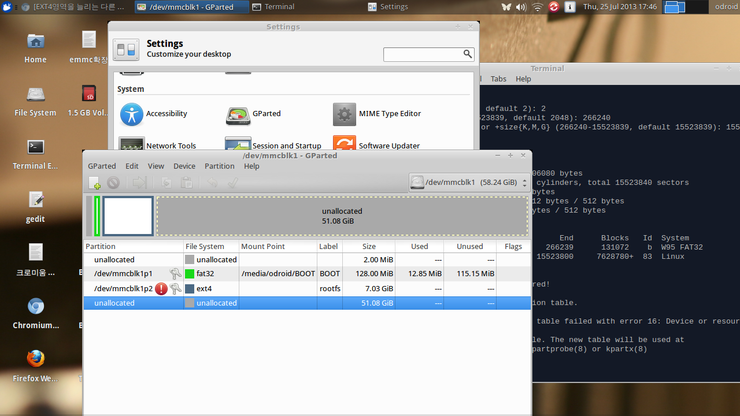Image resolution: width=740 pixels, height=416 pixels.
Task: Select the /dev/mmcblk1p1 fat32 partition row
Action: click(x=300, y=273)
